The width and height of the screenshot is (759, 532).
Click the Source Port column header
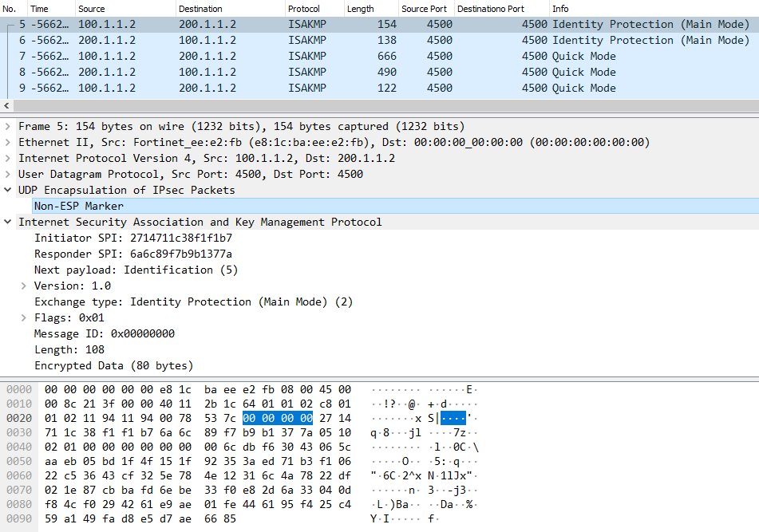(x=425, y=9)
